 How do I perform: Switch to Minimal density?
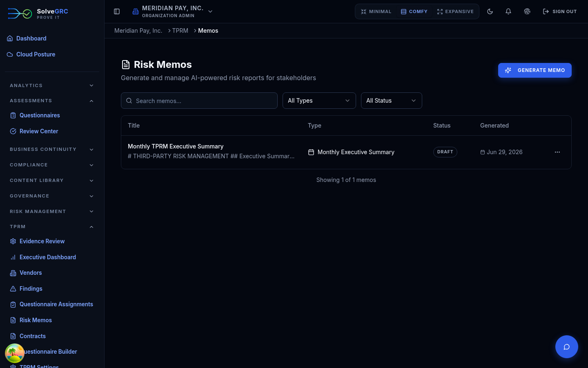click(x=376, y=11)
